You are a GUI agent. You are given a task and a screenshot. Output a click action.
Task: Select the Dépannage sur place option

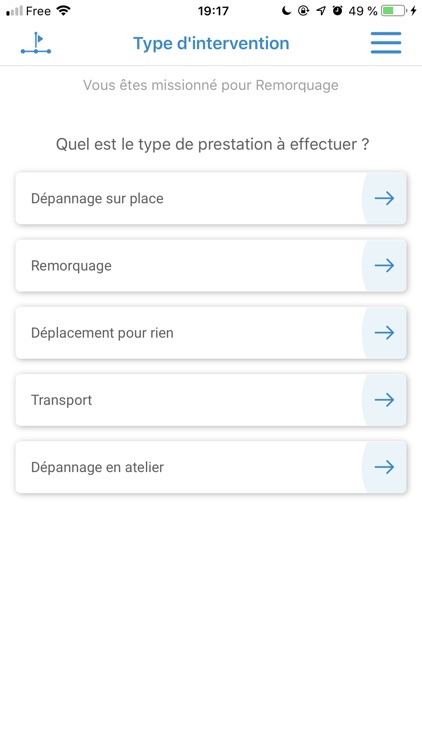(x=211, y=198)
